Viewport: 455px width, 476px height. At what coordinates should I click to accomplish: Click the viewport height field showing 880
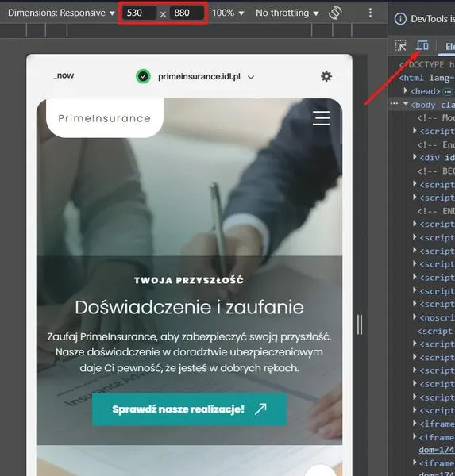tap(187, 13)
